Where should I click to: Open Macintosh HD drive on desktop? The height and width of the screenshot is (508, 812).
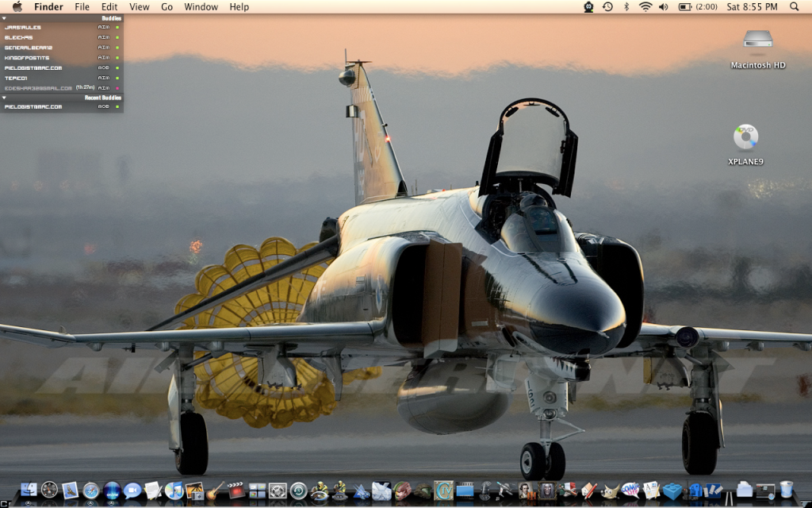coord(757,49)
